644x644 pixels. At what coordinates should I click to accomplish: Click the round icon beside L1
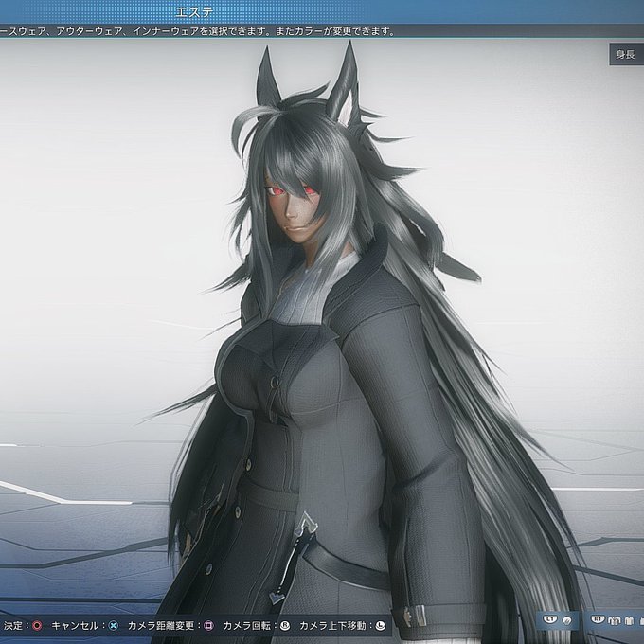click(x=566, y=620)
